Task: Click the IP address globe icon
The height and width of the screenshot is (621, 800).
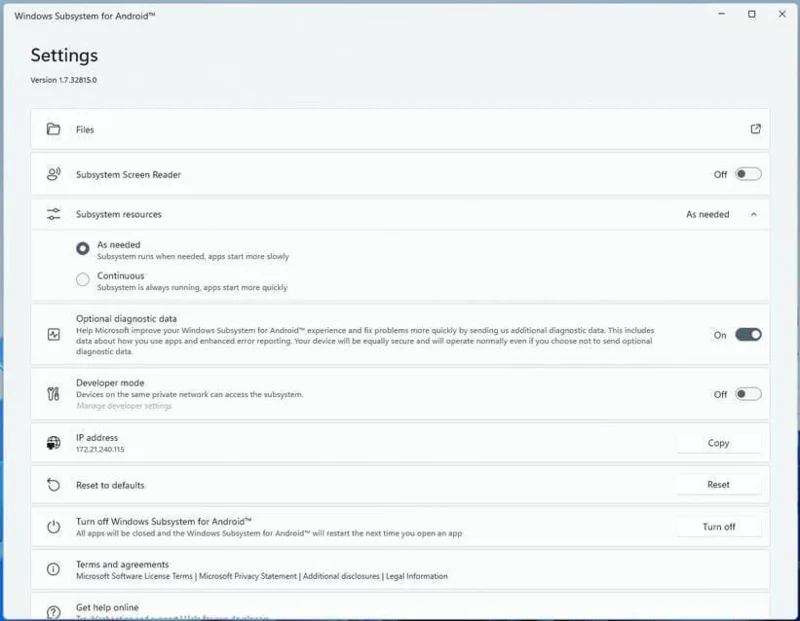Action: [x=53, y=443]
